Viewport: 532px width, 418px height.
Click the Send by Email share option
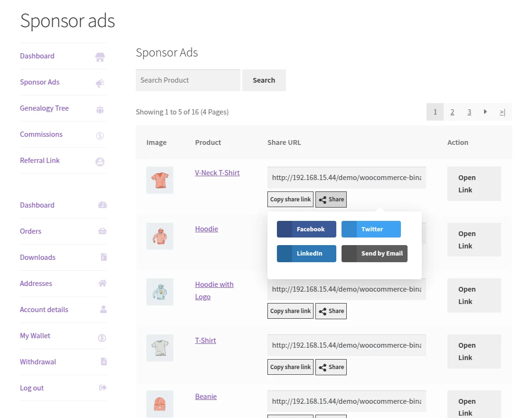(374, 253)
